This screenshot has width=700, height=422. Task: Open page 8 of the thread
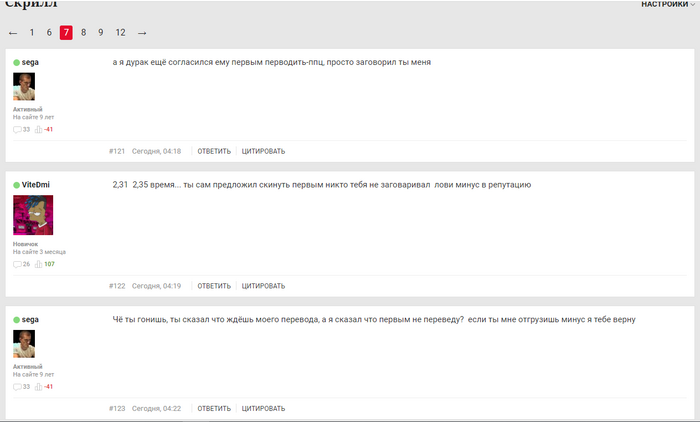tap(83, 33)
